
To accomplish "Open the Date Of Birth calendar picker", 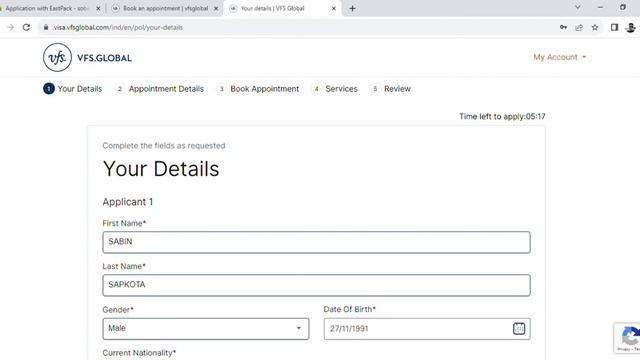I will [519, 328].
